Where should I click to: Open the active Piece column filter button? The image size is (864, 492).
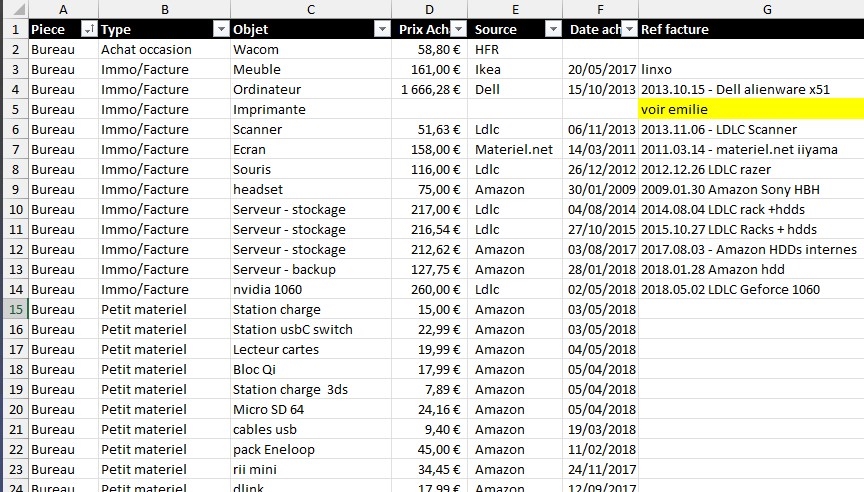88,29
